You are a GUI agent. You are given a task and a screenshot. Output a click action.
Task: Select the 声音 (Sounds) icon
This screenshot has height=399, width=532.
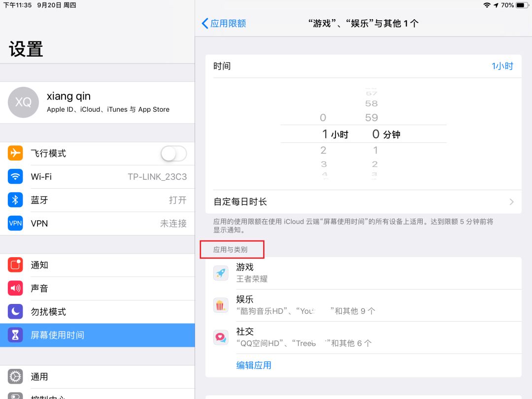click(x=15, y=288)
